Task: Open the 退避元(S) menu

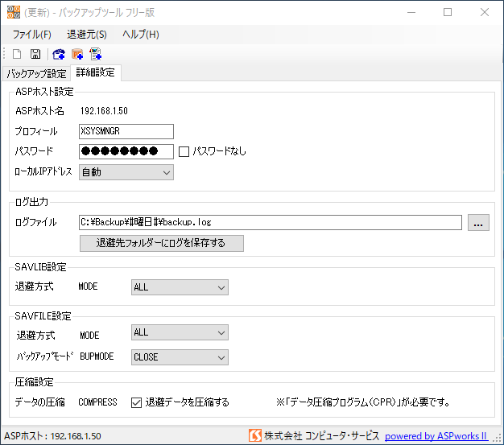Action: pyautogui.click(x=87, y=35)
